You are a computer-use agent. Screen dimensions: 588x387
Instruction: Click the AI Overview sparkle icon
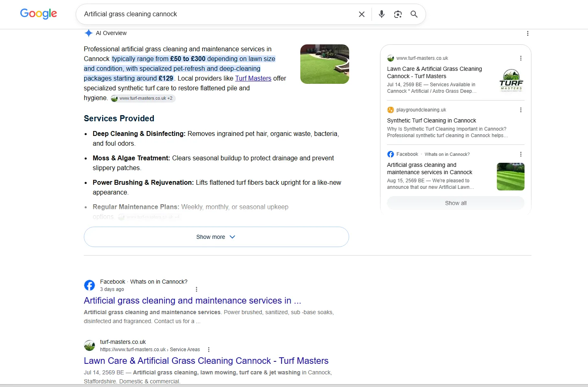89,33
